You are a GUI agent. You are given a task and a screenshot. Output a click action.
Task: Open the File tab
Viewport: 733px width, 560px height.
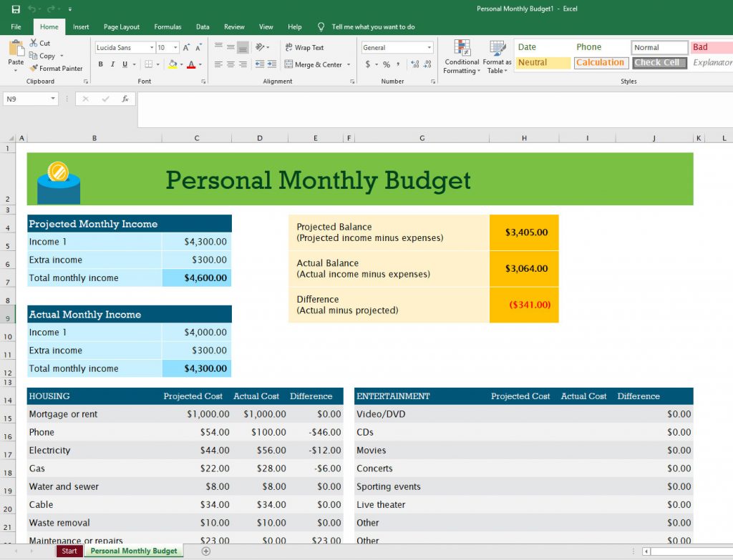(16, 26)
